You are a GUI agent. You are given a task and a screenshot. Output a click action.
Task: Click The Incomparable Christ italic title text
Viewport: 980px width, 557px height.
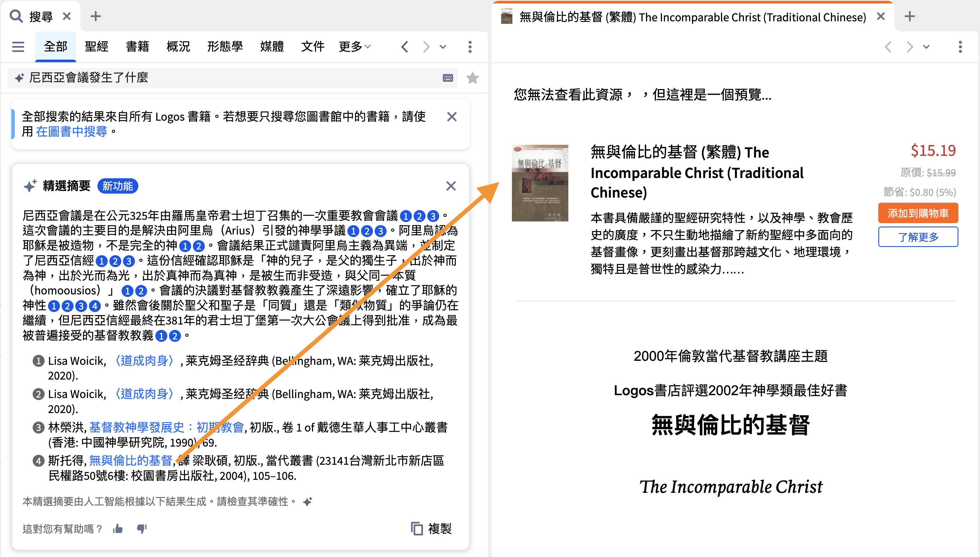[x=731, y=487]
